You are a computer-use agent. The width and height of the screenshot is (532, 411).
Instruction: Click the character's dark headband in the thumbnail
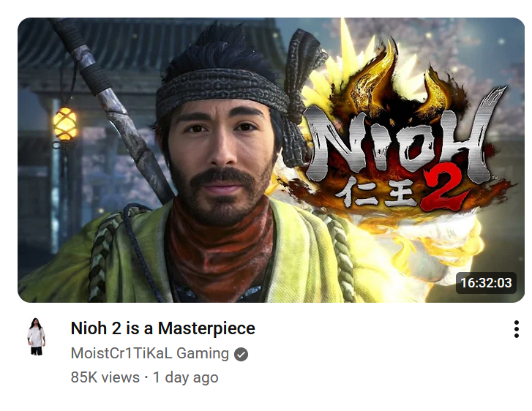pos(220,88)
